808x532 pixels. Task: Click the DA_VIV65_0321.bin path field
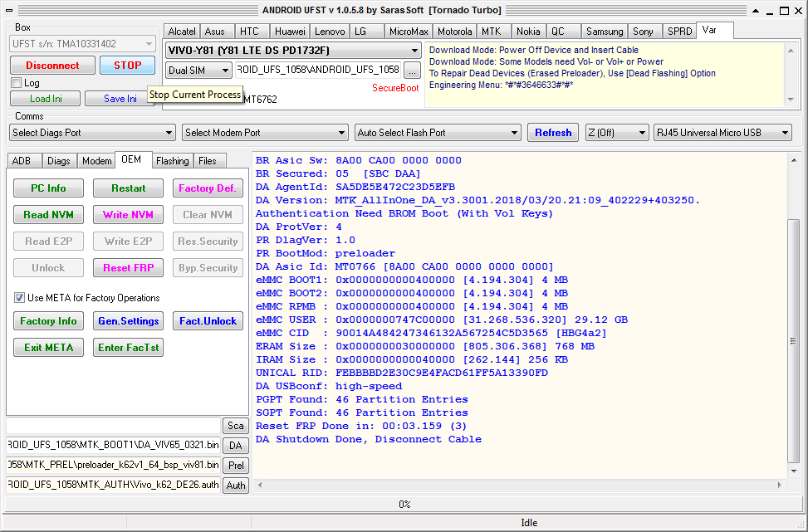click(114, 445)
